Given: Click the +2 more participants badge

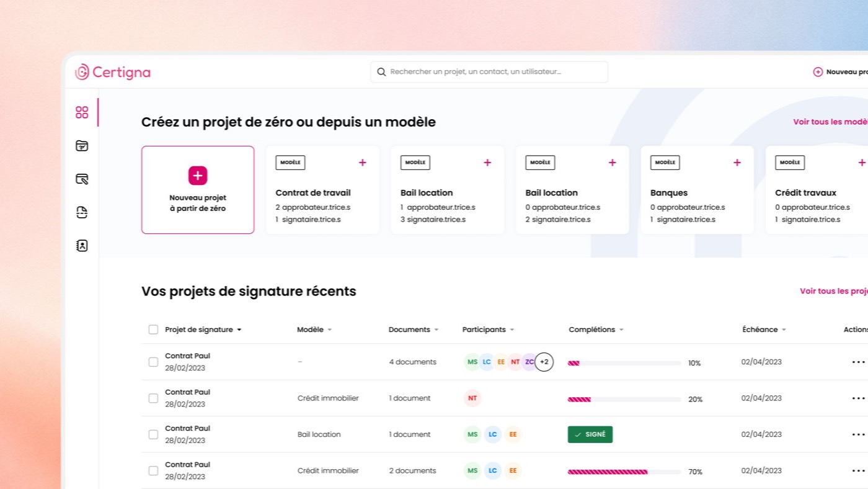Looking at the screenshot, I should click(x=544, y=362).
